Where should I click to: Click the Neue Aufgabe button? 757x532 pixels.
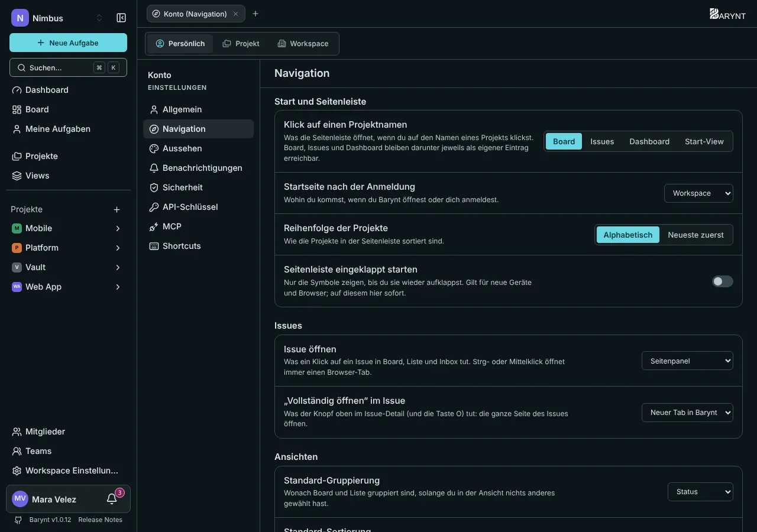point(68,43)
